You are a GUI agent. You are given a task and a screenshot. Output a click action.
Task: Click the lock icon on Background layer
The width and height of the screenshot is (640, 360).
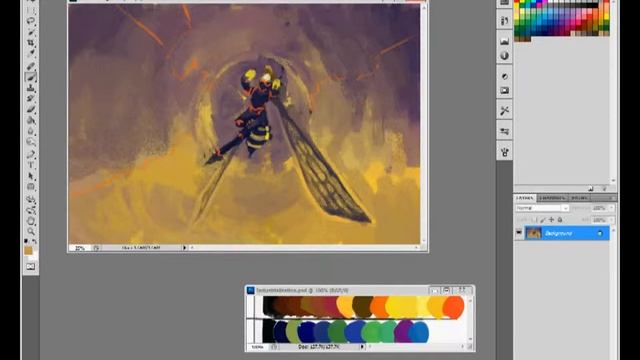click(x=600, y=233)
